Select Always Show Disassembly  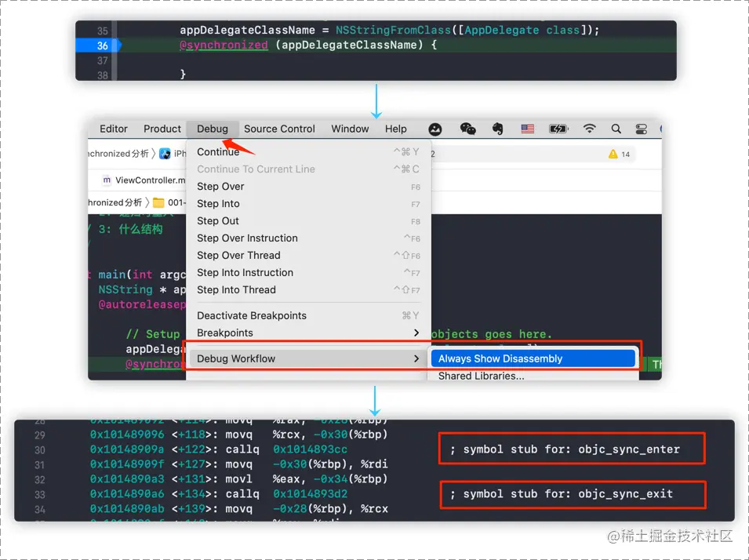[533, 358]
